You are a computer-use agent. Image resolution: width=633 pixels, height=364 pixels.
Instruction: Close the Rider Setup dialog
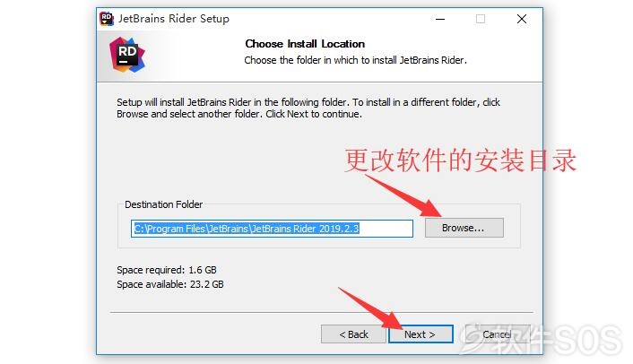point(522,19)
